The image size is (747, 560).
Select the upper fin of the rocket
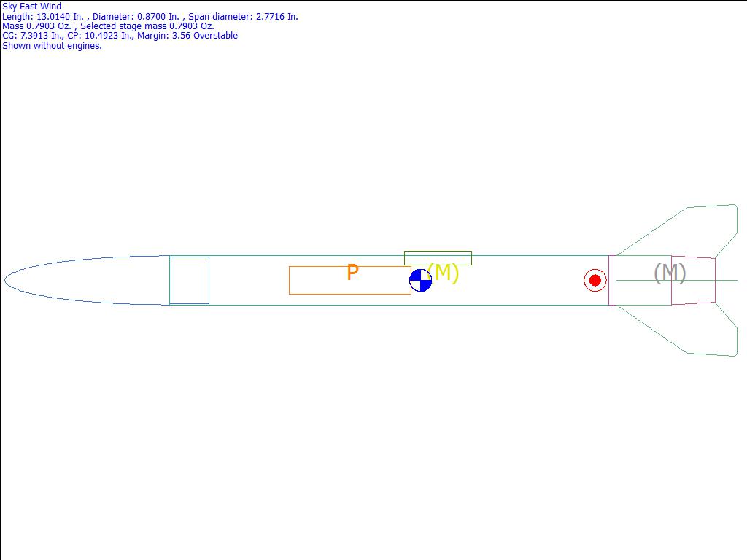pos(700,226)
